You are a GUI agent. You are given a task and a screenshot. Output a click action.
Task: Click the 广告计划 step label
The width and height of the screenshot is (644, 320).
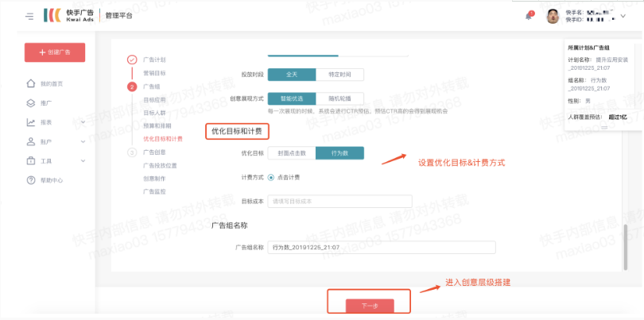pos(154,60)
